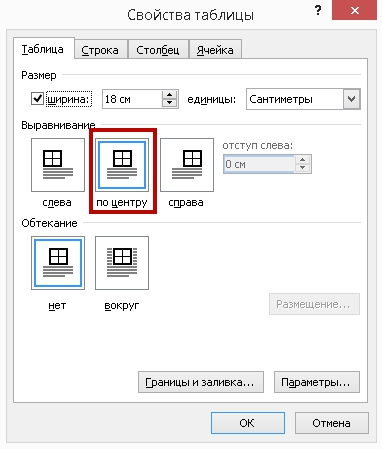Set text wrapping to "нет" icon
Screen dimensions: 382x449
pyautogui.click(x=58, y=263)
